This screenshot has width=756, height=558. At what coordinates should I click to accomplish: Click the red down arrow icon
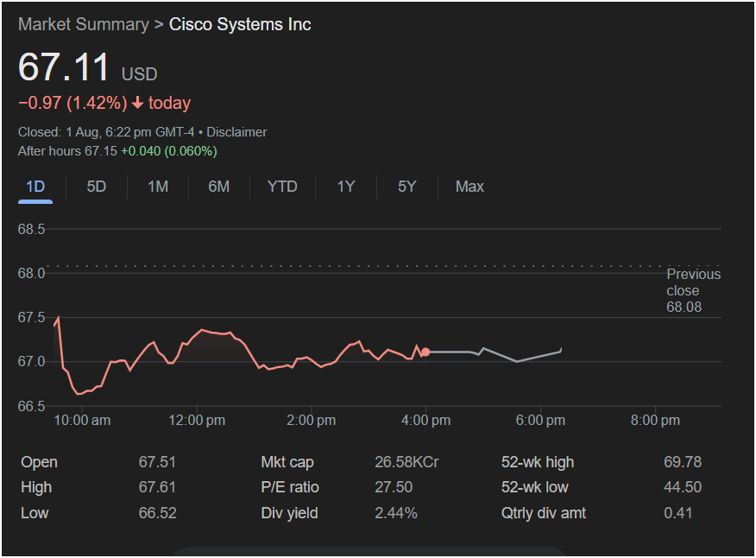(x=137, y=102)
